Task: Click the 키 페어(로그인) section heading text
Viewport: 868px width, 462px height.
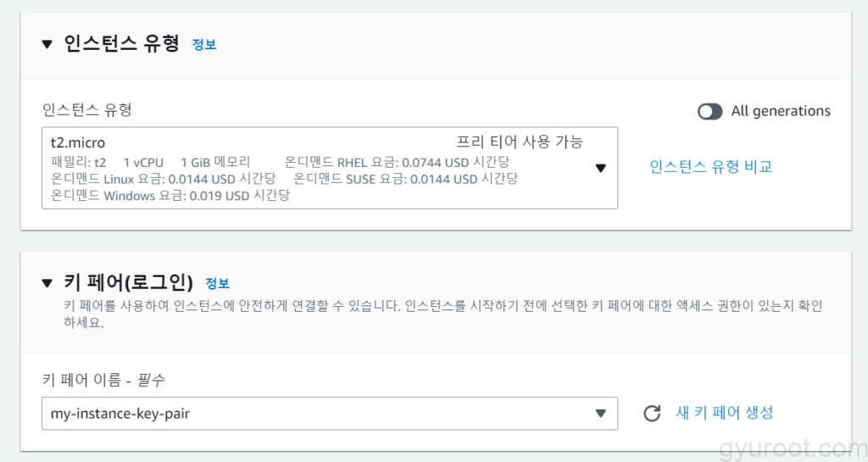Action: pyautogui.click(x=129, y=282)
